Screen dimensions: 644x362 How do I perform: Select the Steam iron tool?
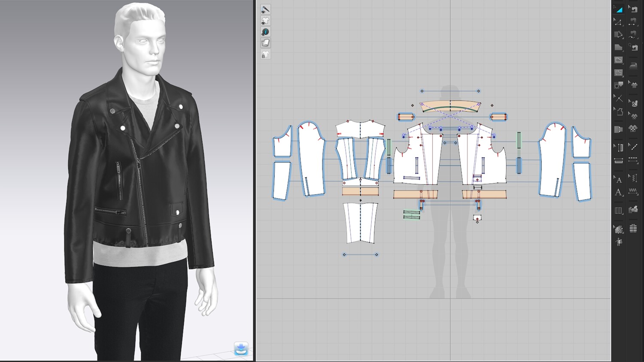633,65
